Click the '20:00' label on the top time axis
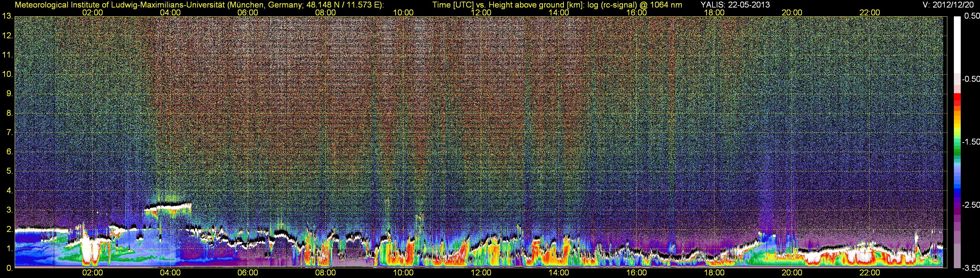980x278 pixels. coord(792,12)
